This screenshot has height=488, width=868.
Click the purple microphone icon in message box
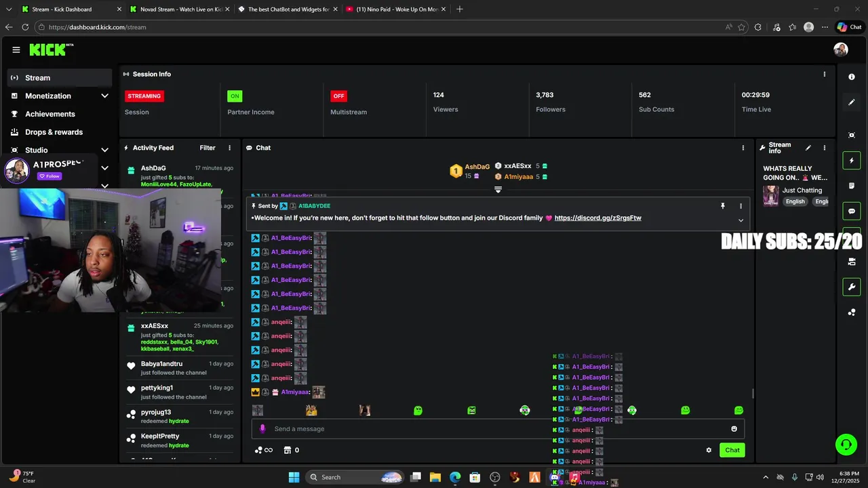tap(263, 428)
